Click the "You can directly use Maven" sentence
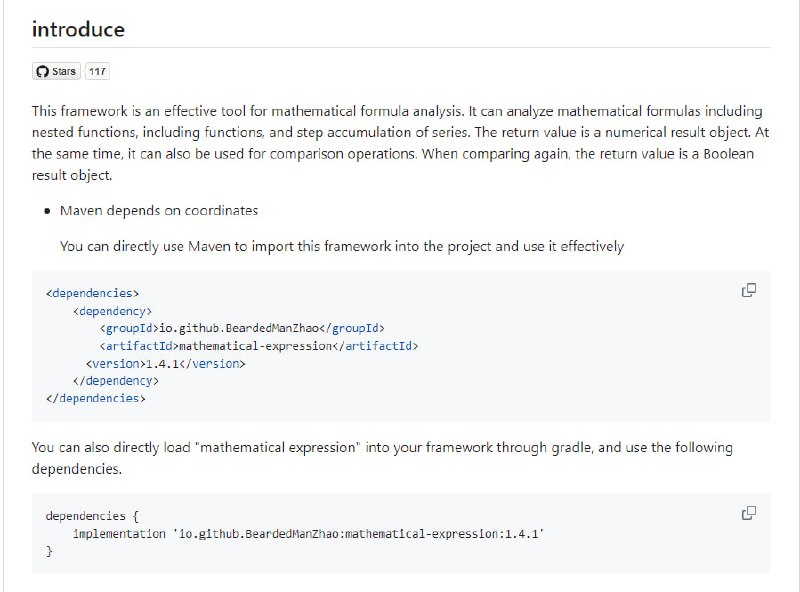This screenshot has width=800, height=592. click(x=341, y=246)
